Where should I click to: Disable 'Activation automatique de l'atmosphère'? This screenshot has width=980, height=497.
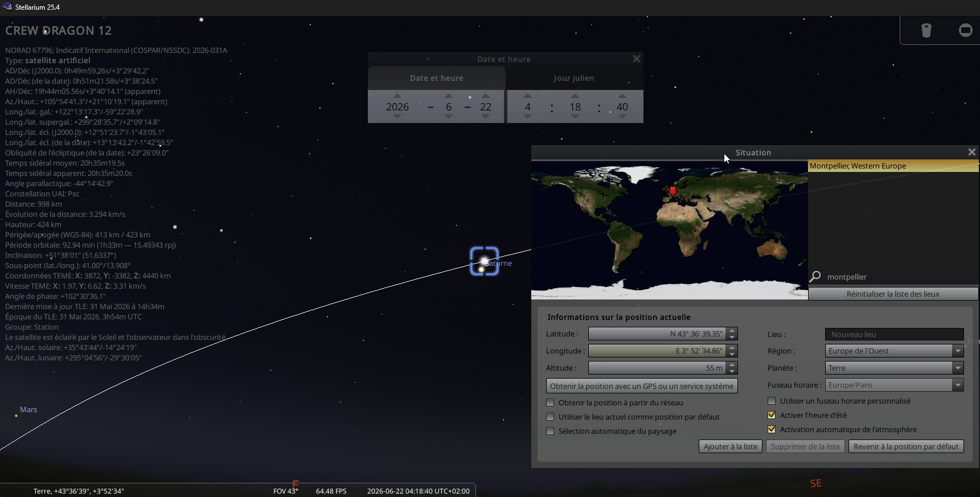(x=772, y=429)
